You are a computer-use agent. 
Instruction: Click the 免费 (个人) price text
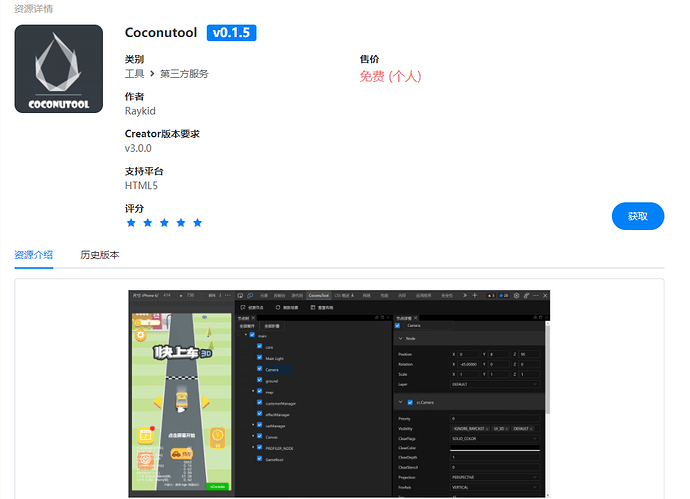pyautogui.click(x=390, y=77)
